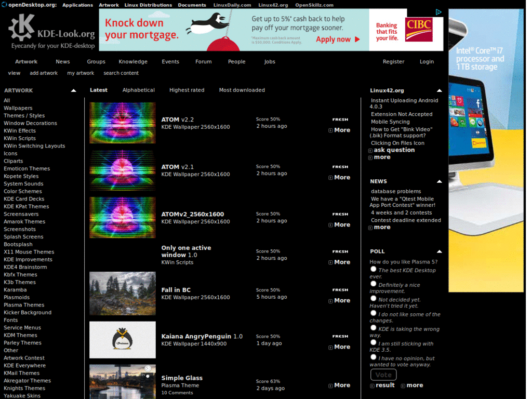Click the KDE gear logo icon

coord(22,27)
